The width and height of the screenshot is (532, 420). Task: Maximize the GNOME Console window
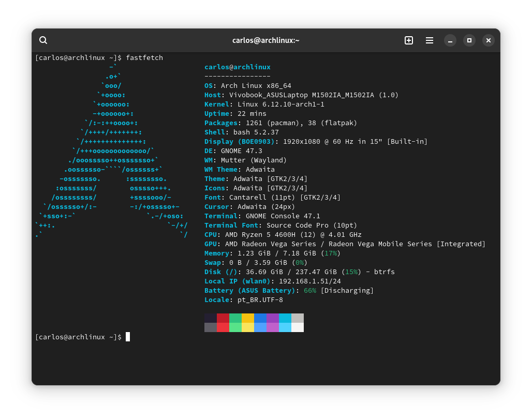(469, 40)
